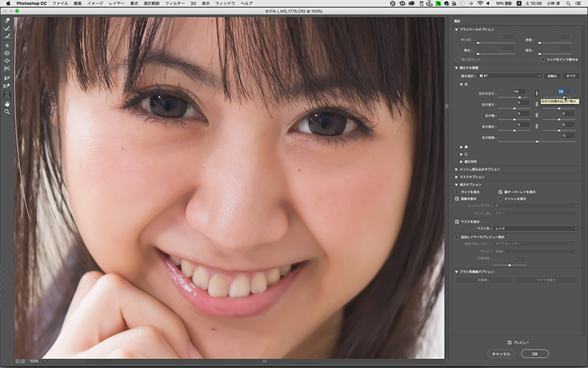
Task: Click the link icon for eye size (目の大きさ)
Action: coord(537,93)
